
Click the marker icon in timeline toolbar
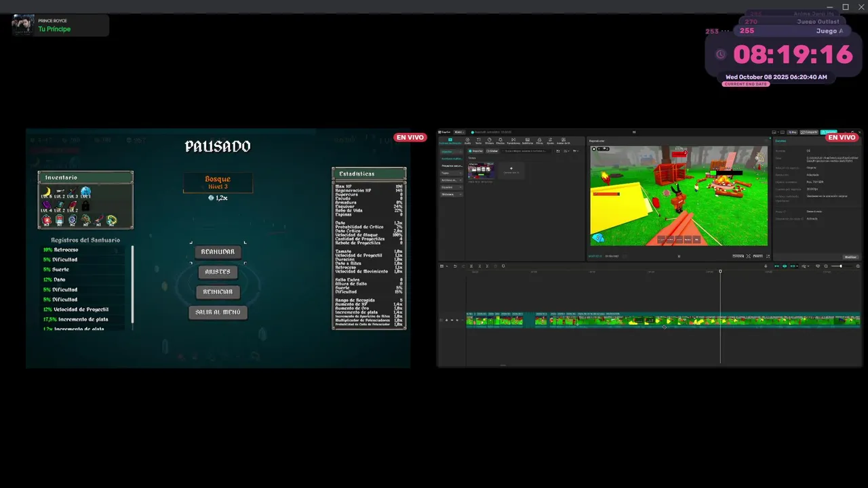[x=503, y=266]
